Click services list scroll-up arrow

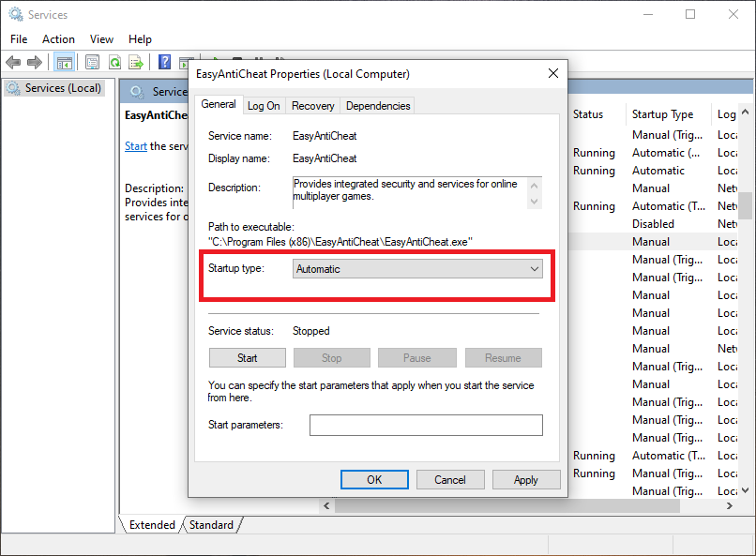pyautogui.click(x=745, y=113)
